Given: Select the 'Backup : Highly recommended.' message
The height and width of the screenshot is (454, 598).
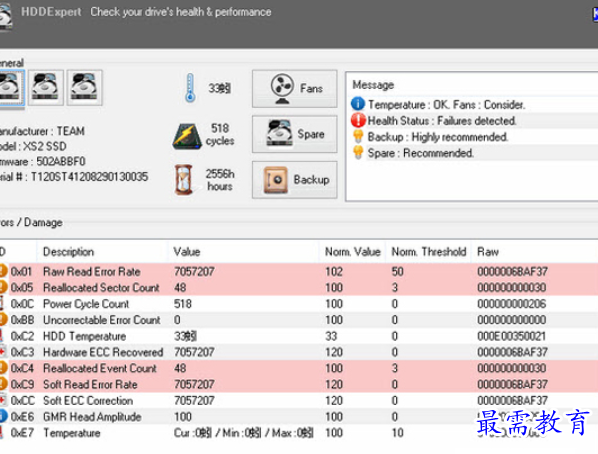Looking at the screenshot, I should tap(437, 137).
